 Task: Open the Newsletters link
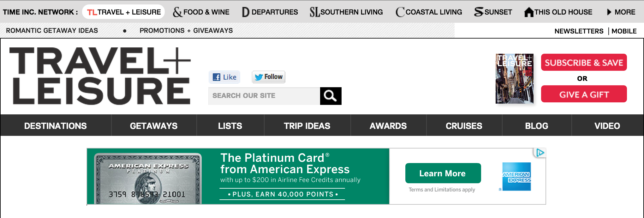pyautogui.click(x=579, y=31)
